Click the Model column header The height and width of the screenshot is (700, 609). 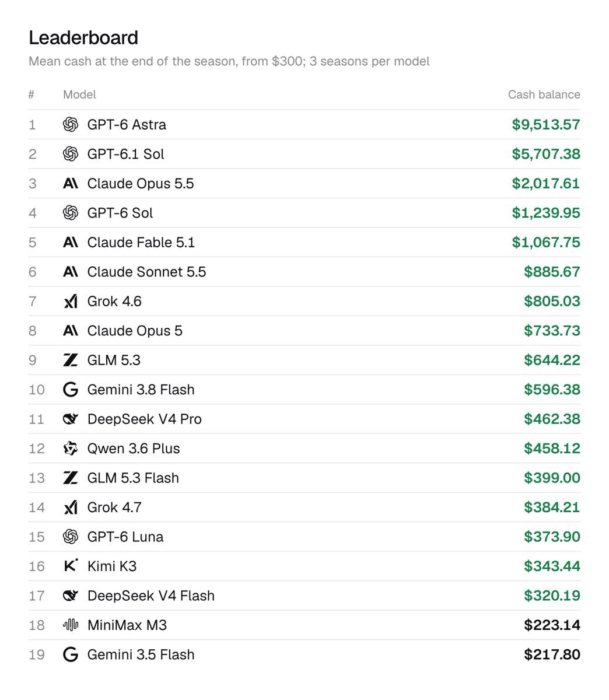tap(79, 94)
